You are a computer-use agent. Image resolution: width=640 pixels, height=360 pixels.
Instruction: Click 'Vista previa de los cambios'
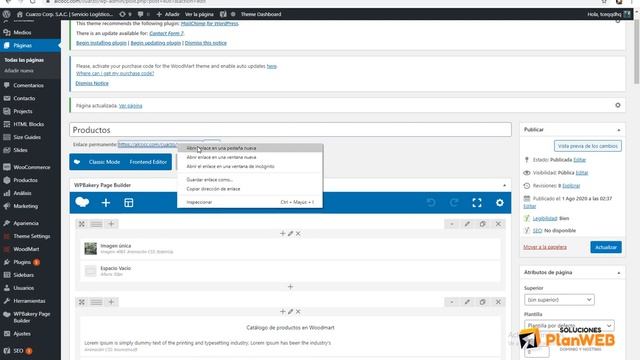pos(588,146)
